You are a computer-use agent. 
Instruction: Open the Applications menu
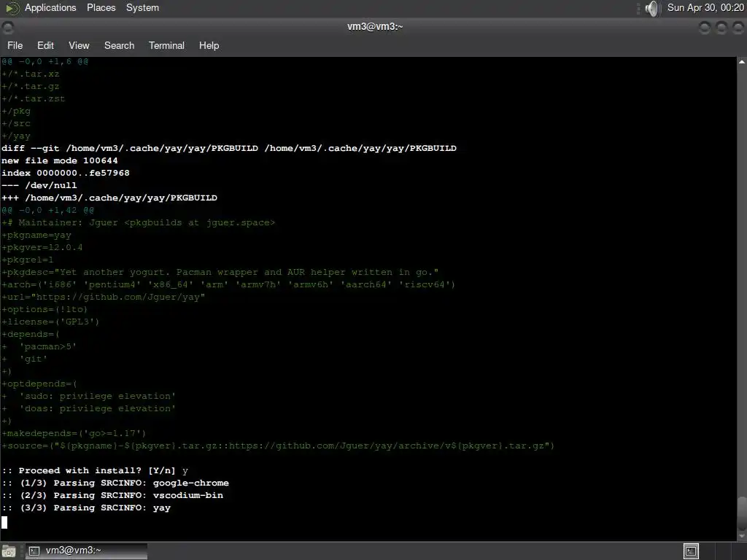click(x=50, y=7)
